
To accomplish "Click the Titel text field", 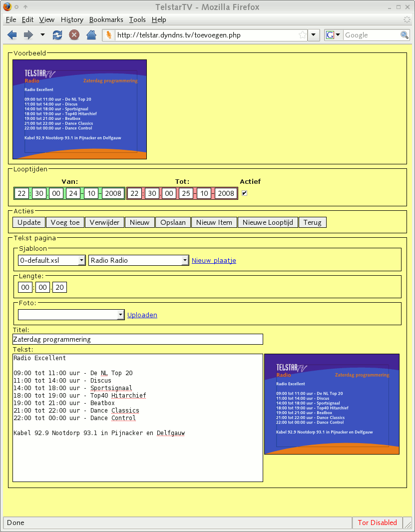I will (138, 339).
